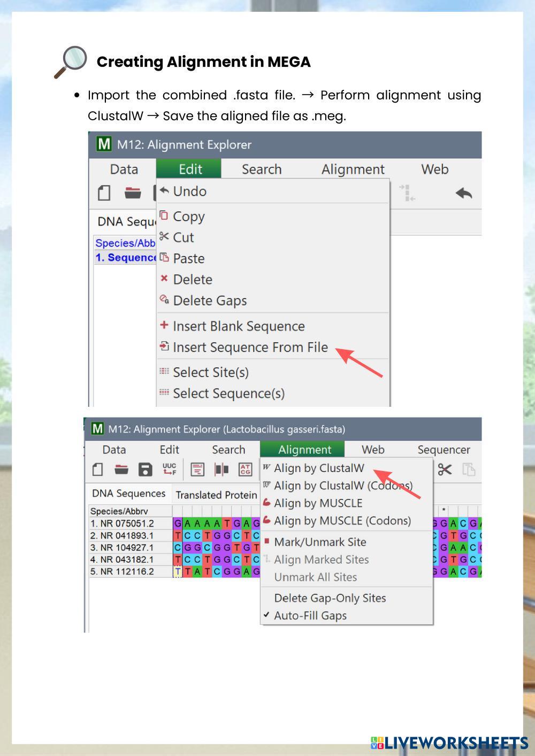Toggle the checked Auto-Fill Gaps option

pos(310,615)
